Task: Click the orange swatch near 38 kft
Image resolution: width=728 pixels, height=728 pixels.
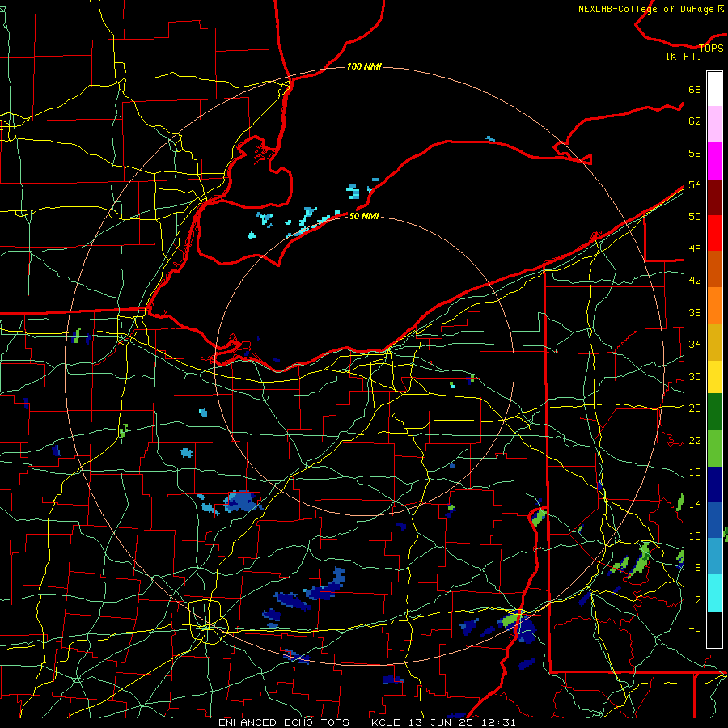Action: (714, 305)
